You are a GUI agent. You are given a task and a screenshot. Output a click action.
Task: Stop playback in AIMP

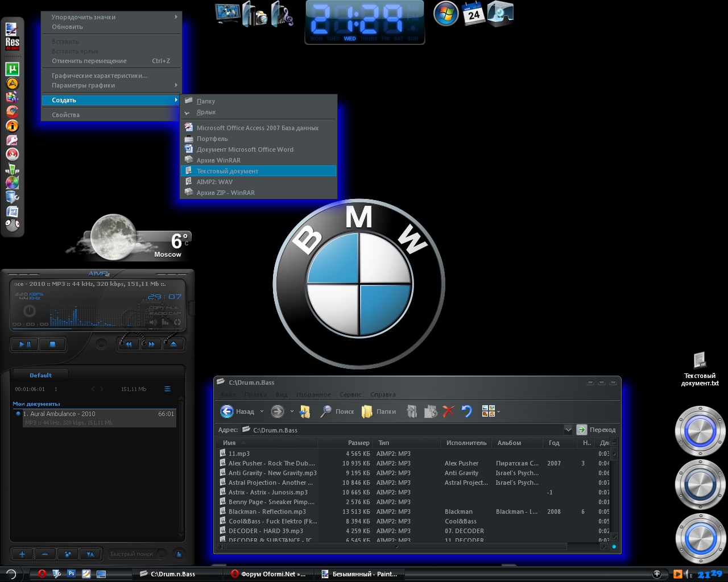tap(52, 344)
